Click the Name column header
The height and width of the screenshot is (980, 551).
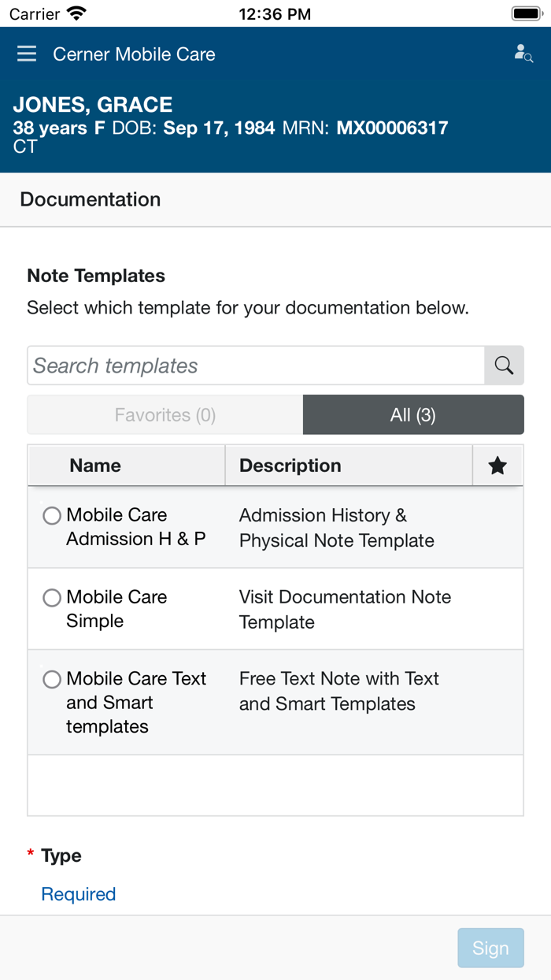coord(94,466)
